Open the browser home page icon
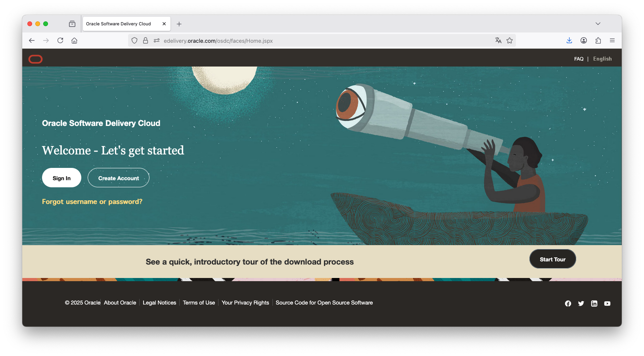 (x=74, y=40)
